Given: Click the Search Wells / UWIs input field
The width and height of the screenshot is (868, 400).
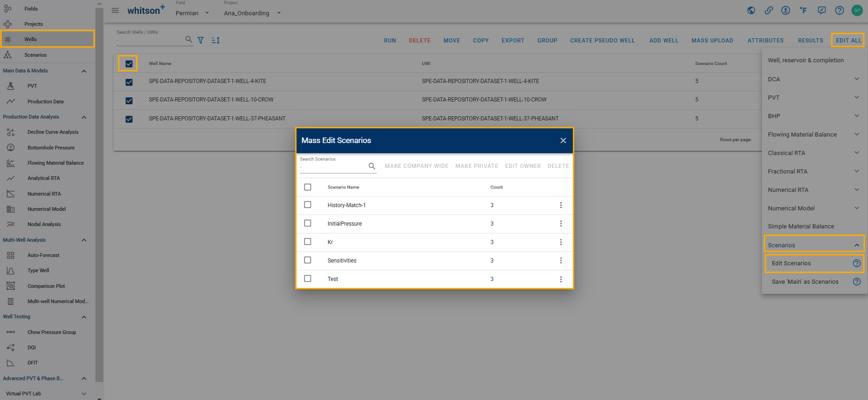Looking at the screenshot, I should click(x=150, y=40).
